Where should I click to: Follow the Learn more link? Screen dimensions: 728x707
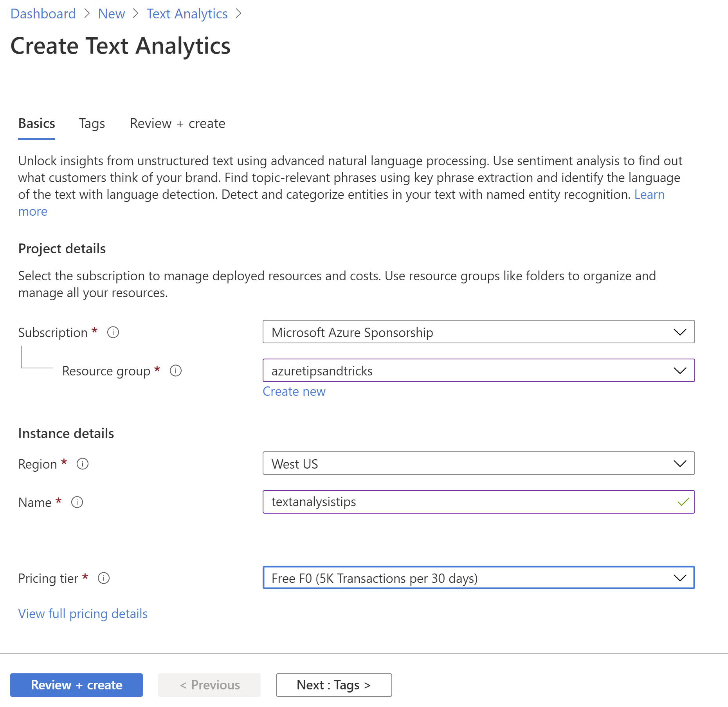click(649, 195)
